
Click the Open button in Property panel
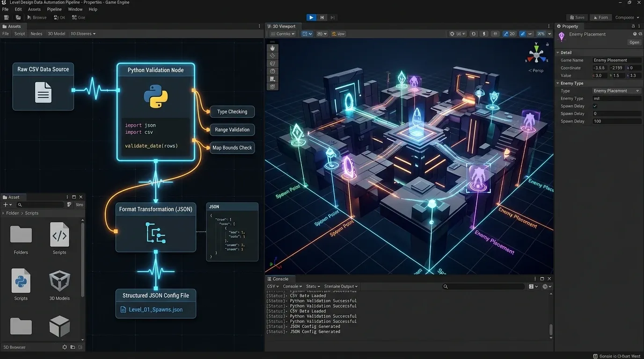(634, 43)
